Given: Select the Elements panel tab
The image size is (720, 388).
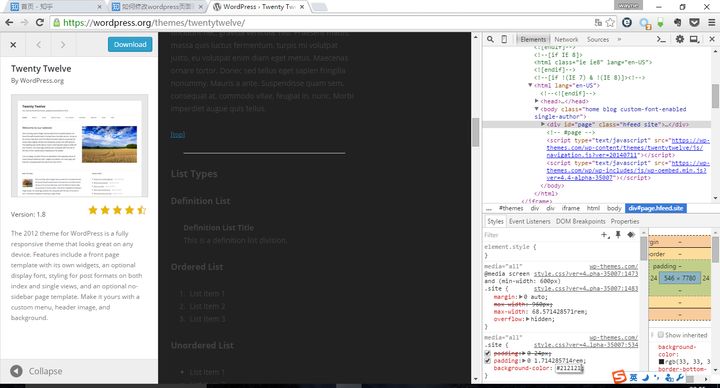Looking at the screenshot, I should (x=533, y=39).
